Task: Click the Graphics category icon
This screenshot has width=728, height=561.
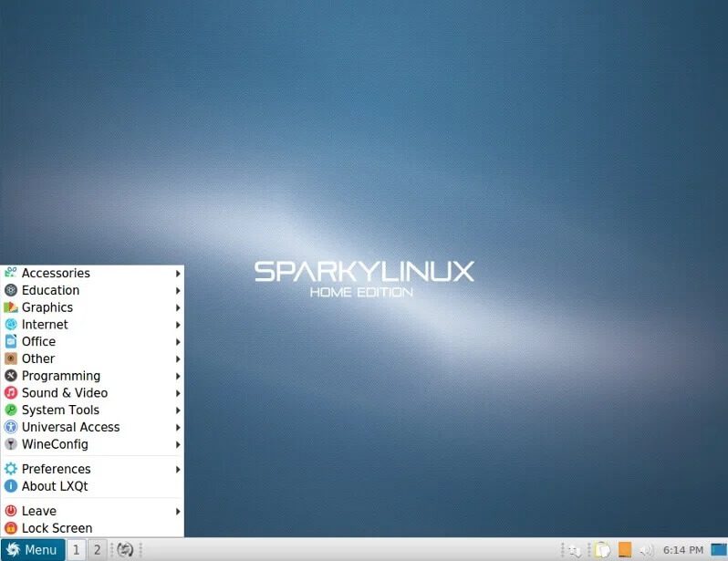Action: coord(11,307)
